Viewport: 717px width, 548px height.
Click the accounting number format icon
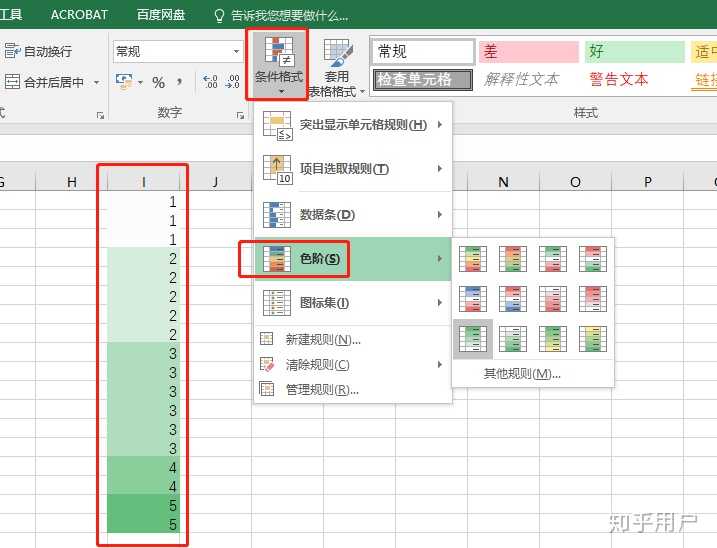point(124,82)
